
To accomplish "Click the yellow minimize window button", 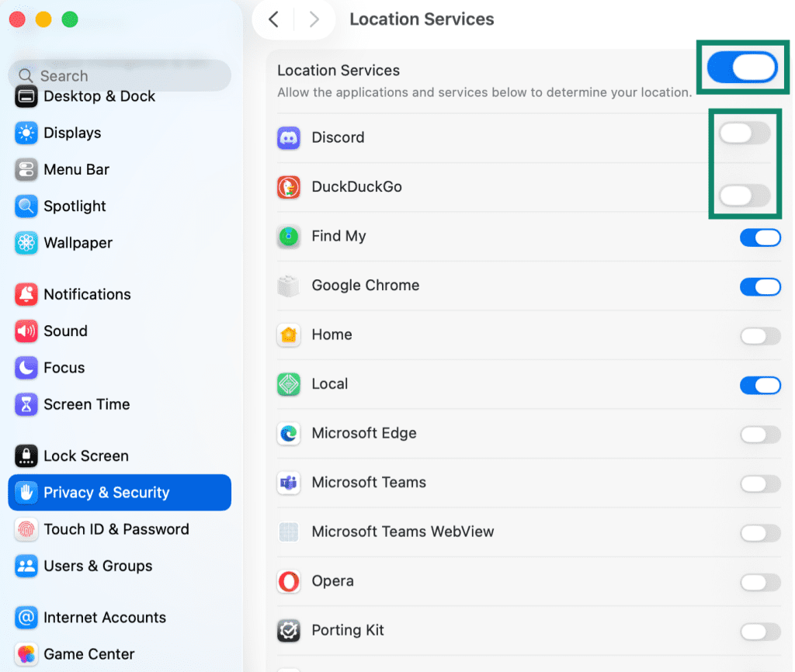I will tap(43, 19).
